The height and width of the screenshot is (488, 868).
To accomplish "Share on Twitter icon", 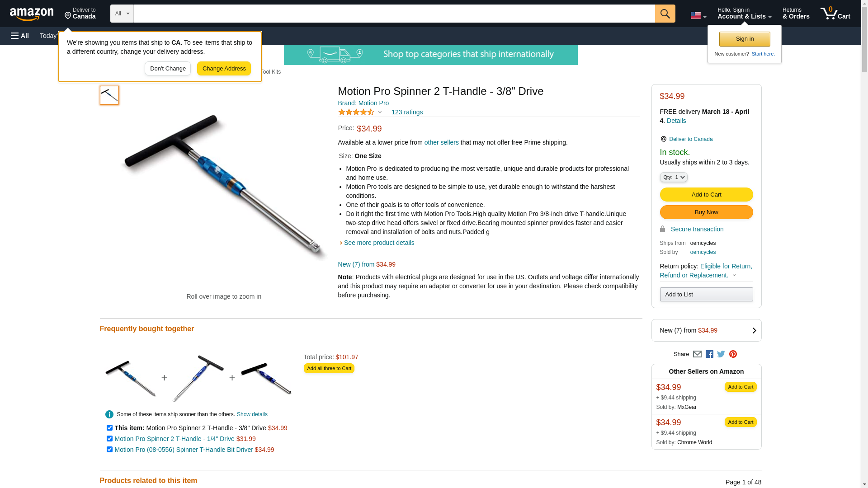I will (x=721, y=354).
